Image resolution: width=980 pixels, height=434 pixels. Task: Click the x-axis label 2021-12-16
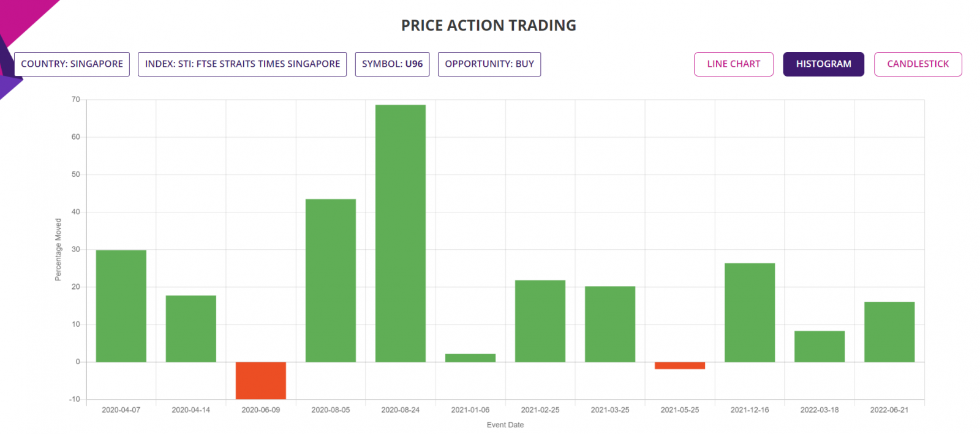[x=750, y=410]
